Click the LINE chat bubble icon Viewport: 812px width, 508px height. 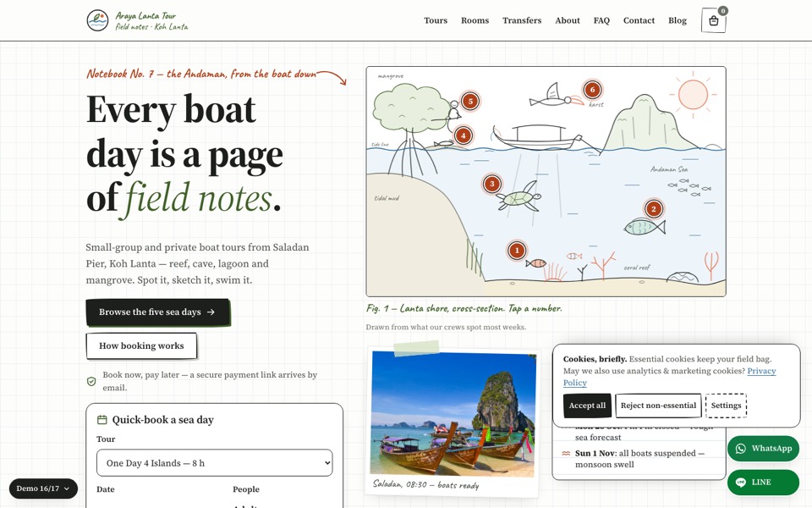pyautogui.click(x=741, y=482)
